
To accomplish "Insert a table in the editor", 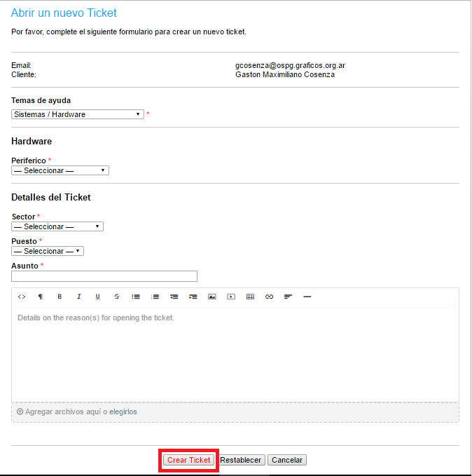I will pyautogui.click(x=250, y=297).
